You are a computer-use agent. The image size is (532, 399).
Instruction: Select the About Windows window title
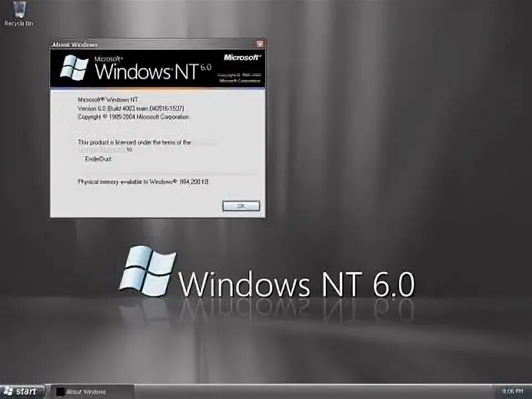(x=75, y=44)
